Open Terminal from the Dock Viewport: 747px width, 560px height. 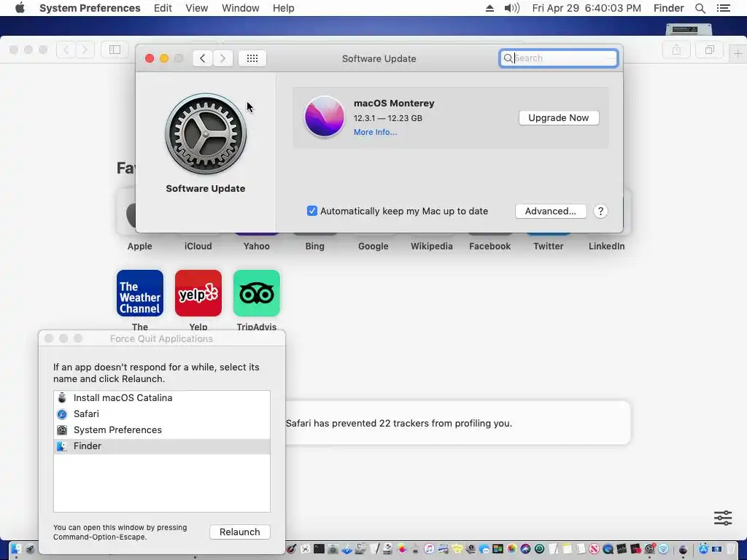(x=320, y=549)
